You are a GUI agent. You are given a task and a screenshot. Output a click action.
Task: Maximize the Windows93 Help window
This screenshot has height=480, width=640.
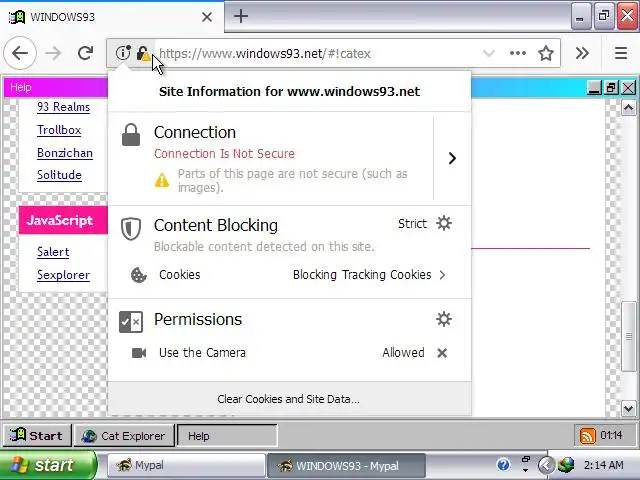tap(611, 88)
